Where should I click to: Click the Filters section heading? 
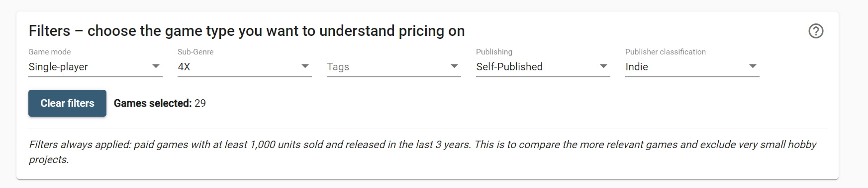point(247,31)
